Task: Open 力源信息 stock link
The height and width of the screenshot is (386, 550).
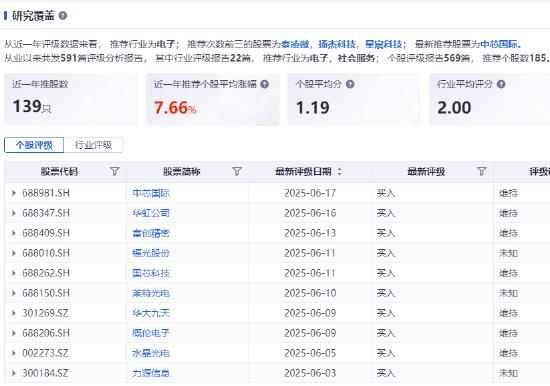Action: (x=151, y=373)
